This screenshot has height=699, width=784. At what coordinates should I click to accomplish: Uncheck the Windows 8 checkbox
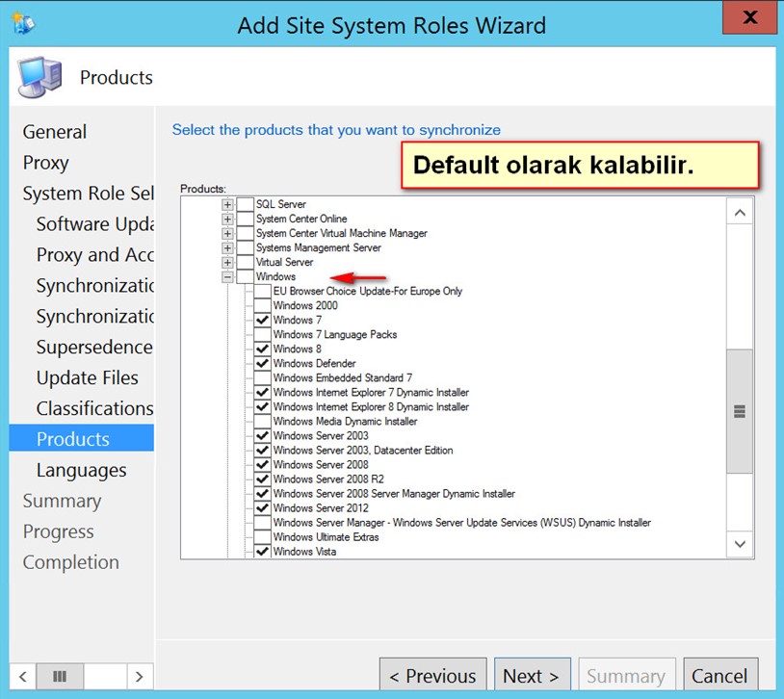point(263,349)
